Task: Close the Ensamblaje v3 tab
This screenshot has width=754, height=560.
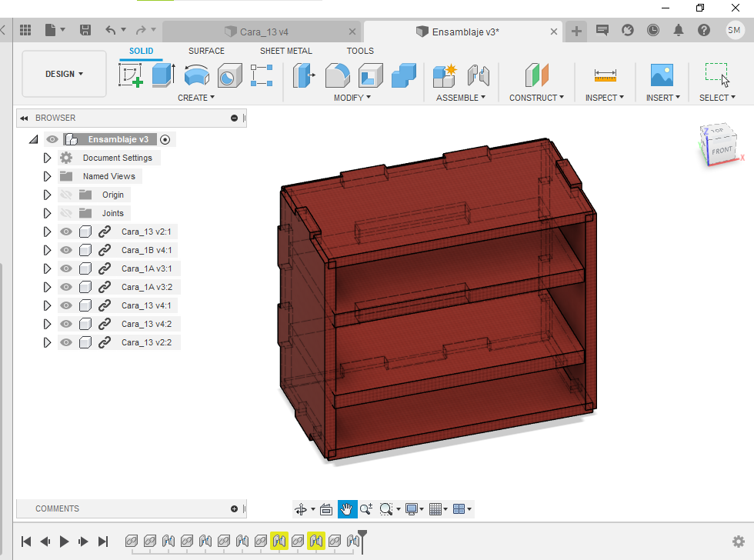Action: point(553,32)
